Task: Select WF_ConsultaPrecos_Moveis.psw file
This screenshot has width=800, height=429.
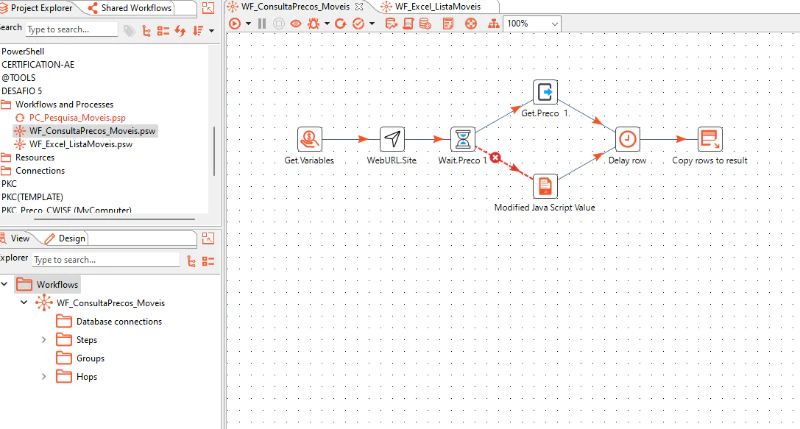Action: [x=92, y=131]
